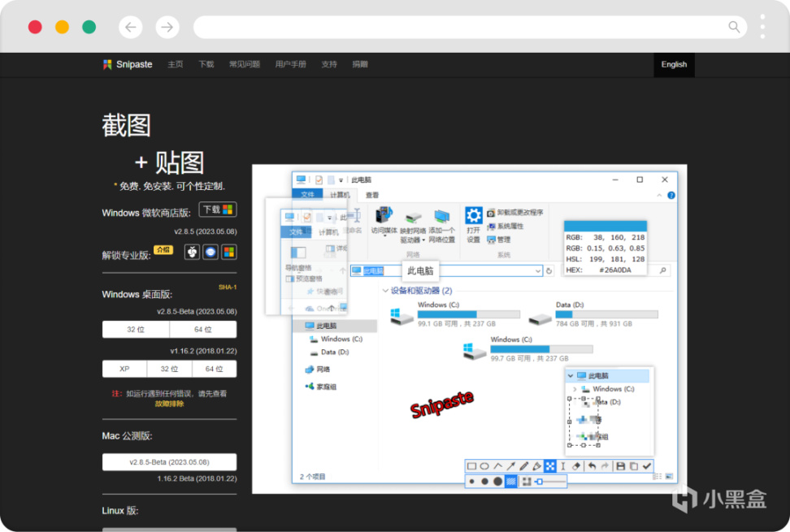Select the rectangle tool in Snipaste toolbar
790x532 pixels.
pyautogui.click(x=471, y=466)
